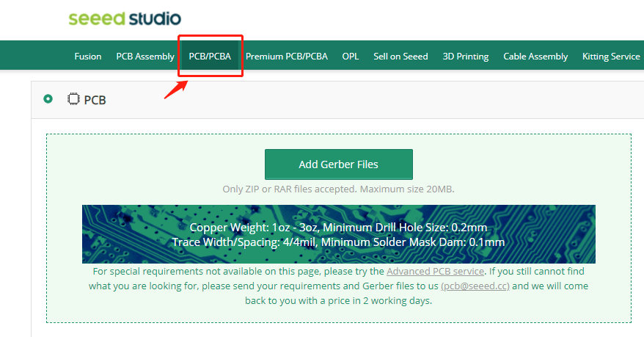The width and height of the screenshot is (644, 337).
Task: Select the highlighted PCB/PCBA tab
Action: click(x=210, y=57)
